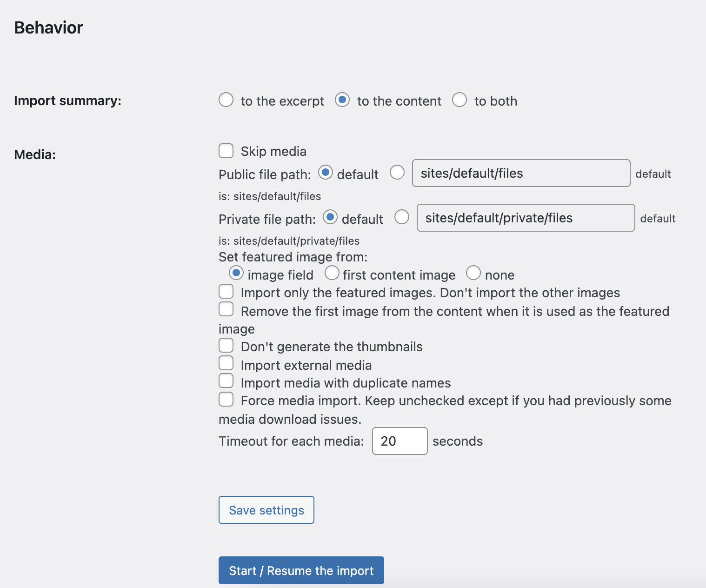Enable the Skip media checkbox
The height and width of the screenshot is (588, 706).
click(x=226, y=151)
